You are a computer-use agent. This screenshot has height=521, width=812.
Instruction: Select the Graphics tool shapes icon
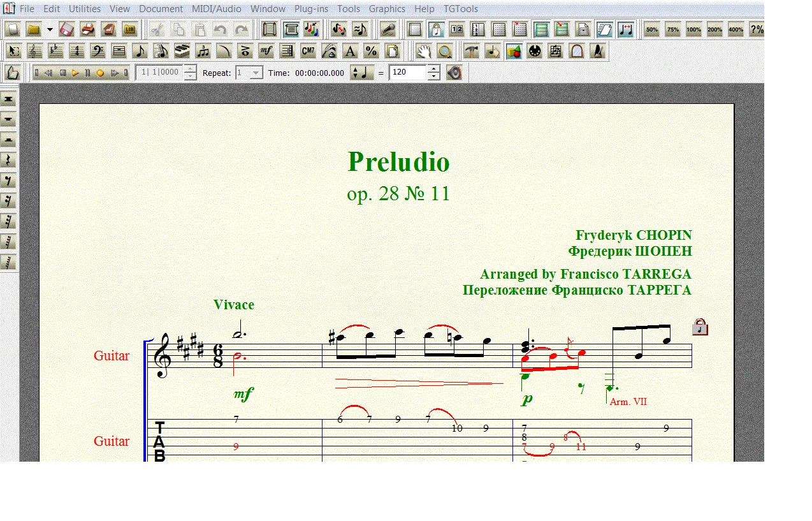coord(514,52)
